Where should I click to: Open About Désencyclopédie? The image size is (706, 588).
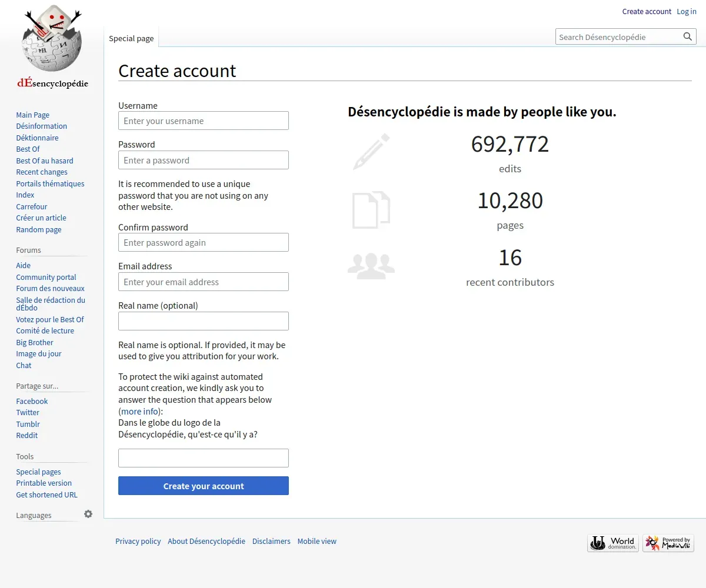point(207,541)
